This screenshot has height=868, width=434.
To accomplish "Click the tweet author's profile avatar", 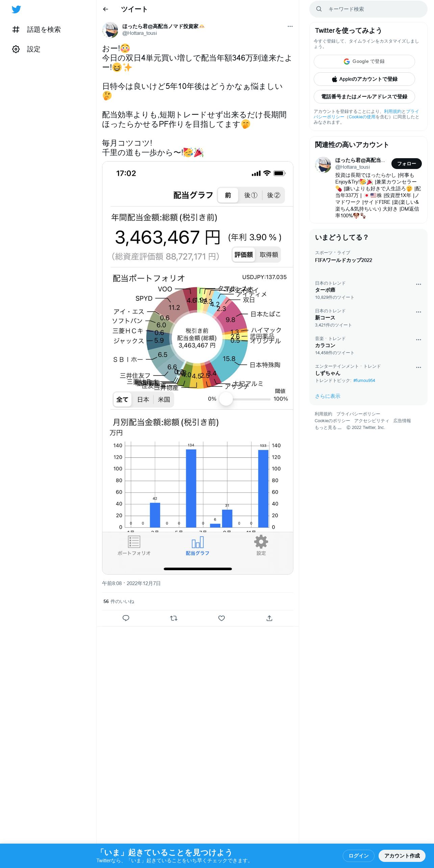I will click(x=110, y=30).
